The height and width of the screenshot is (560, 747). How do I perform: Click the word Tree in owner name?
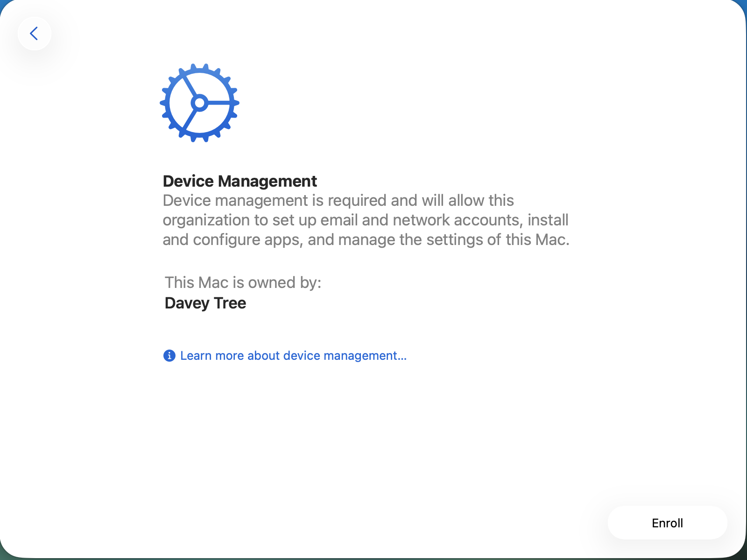(230, 303)
